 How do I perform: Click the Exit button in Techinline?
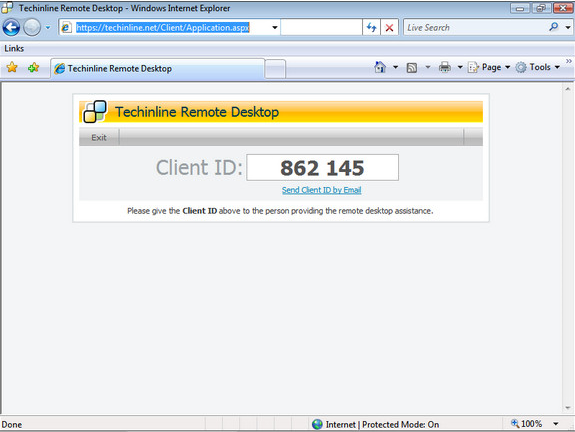click(x=99, y=138)
